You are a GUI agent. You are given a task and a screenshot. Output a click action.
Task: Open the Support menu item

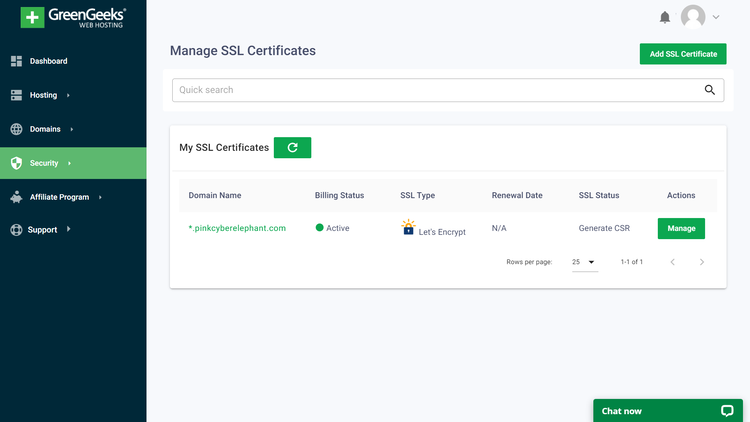click(x=40, y=230)
